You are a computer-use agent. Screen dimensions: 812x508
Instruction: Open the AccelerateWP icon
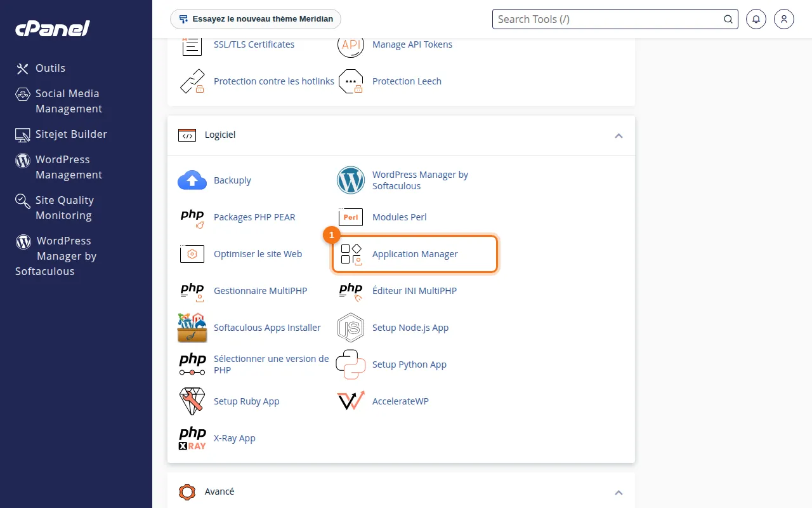351,401
